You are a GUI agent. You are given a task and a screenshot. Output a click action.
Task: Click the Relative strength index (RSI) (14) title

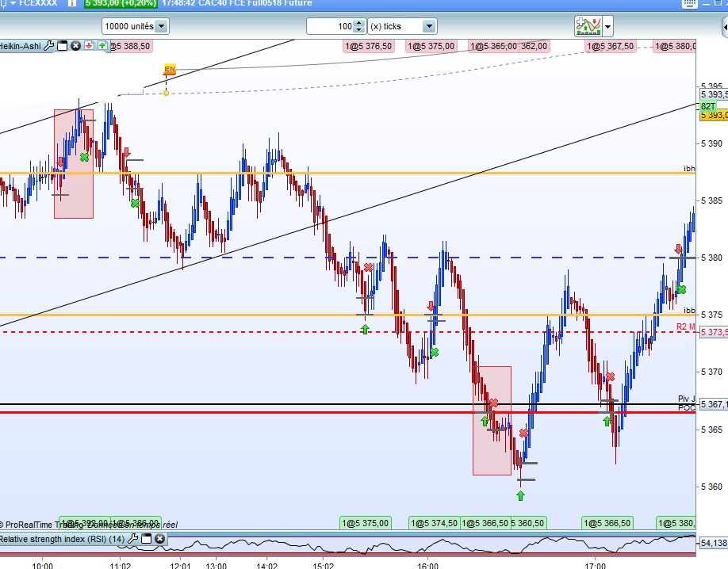62,539
